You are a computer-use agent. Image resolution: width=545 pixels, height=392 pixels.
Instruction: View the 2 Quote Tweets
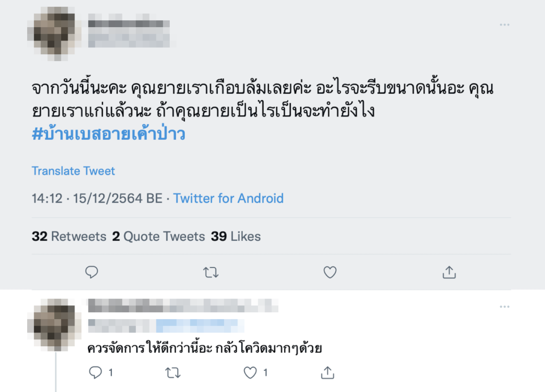click(x=159, y=236)
